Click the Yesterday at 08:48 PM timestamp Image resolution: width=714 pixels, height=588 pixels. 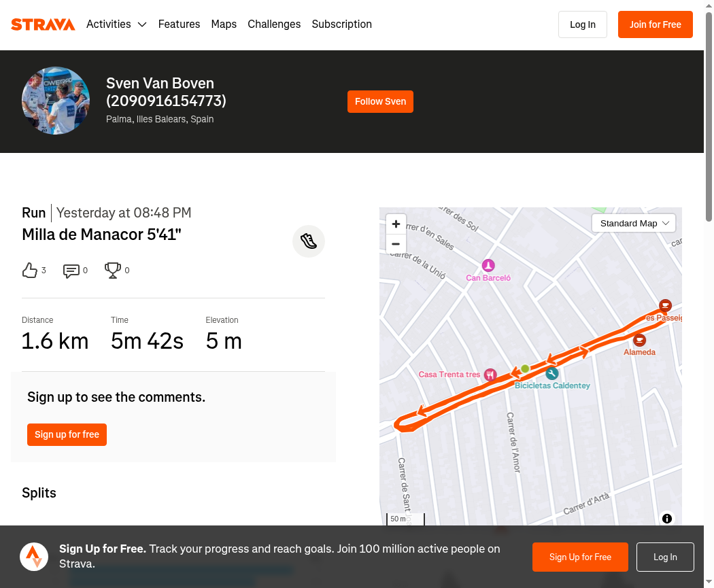[124, 213]
